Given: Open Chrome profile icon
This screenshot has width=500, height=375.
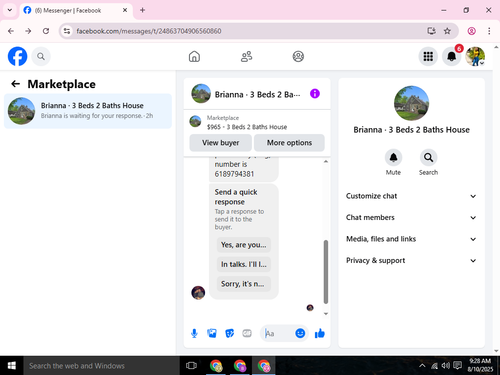Looking at the screenshot, I should [x=471, y=31].
